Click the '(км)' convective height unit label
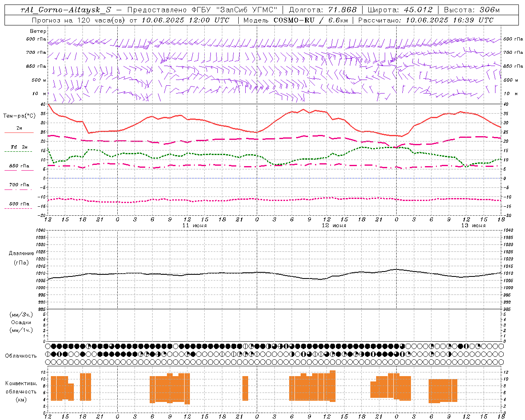This screenshot has height=420, width=525. coord(21,399)
